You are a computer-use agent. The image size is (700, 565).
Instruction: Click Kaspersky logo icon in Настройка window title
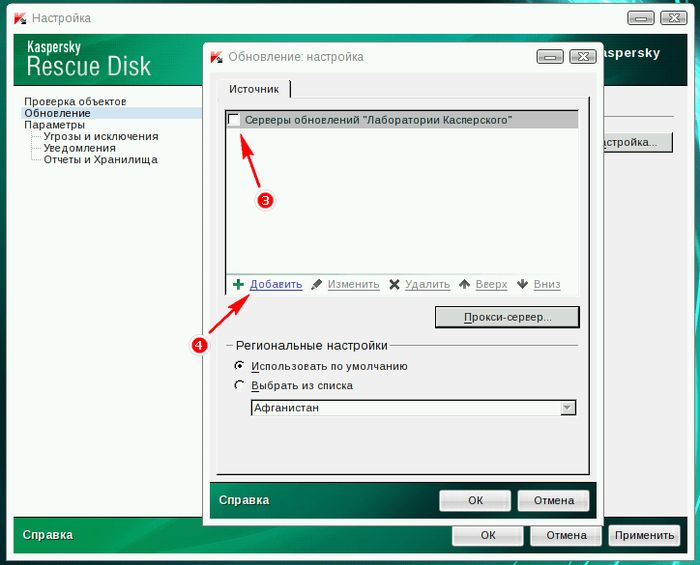(x=20, y=18)
